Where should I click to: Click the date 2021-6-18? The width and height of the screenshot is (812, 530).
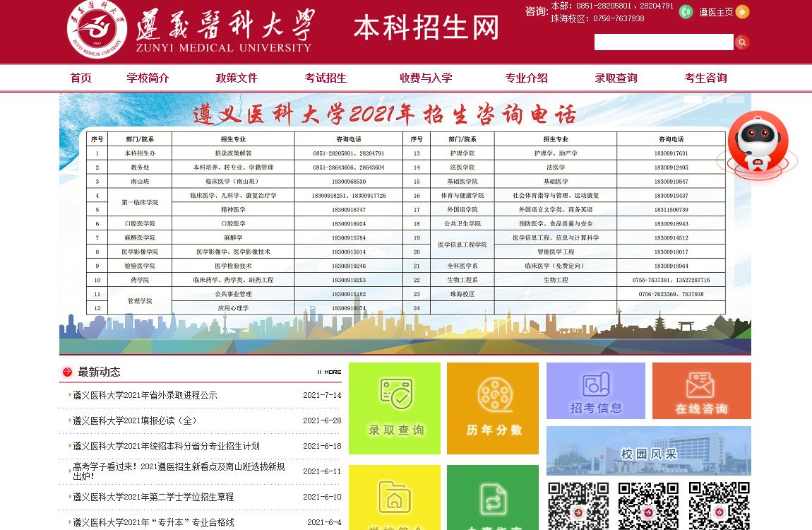point(322,445)
